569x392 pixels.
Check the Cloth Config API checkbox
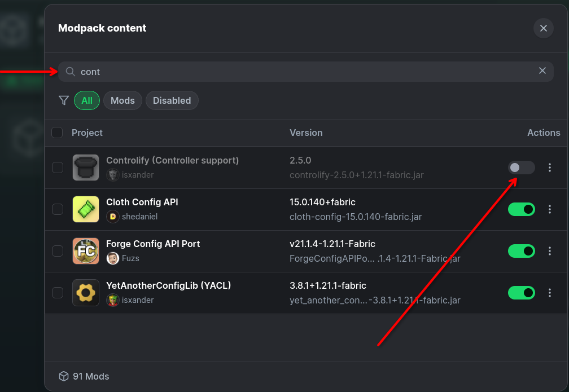click(x=58, y=209)
